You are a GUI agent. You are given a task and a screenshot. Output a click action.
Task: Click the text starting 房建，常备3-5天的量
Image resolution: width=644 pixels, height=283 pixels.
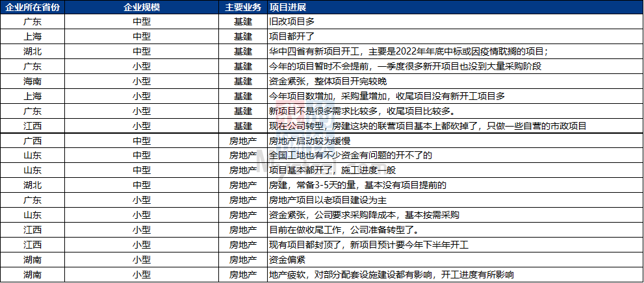[x=357, y=186]
